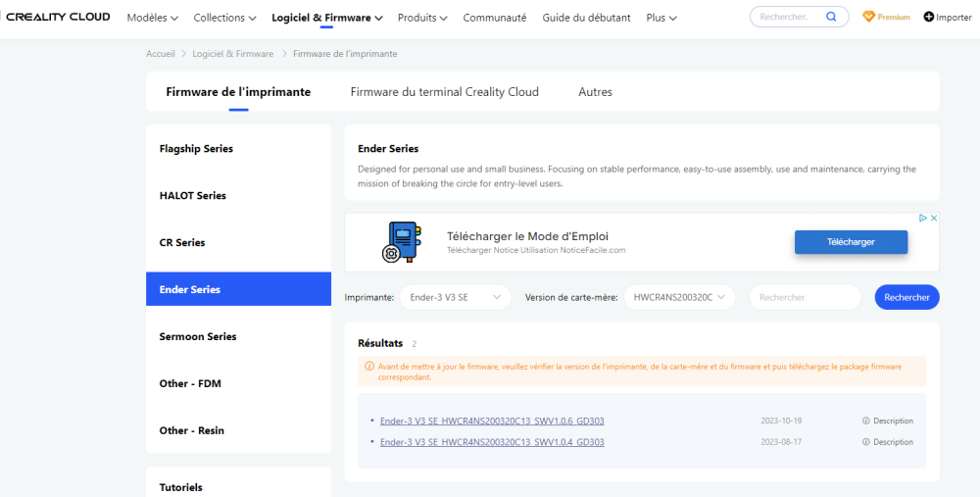980x497 pixels.
Task: Click Firmware de l'imprimante breadcrumb
Action: click(345, 54)
